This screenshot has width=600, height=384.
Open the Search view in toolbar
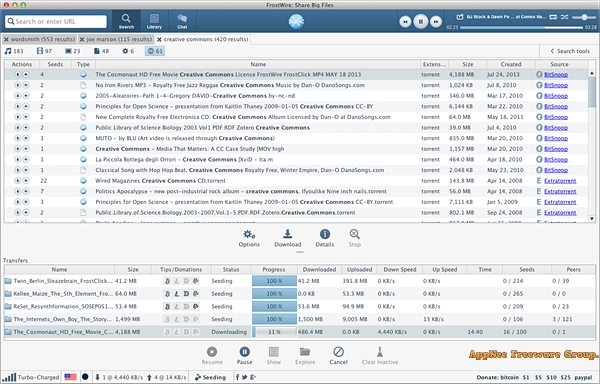[126, 21]
